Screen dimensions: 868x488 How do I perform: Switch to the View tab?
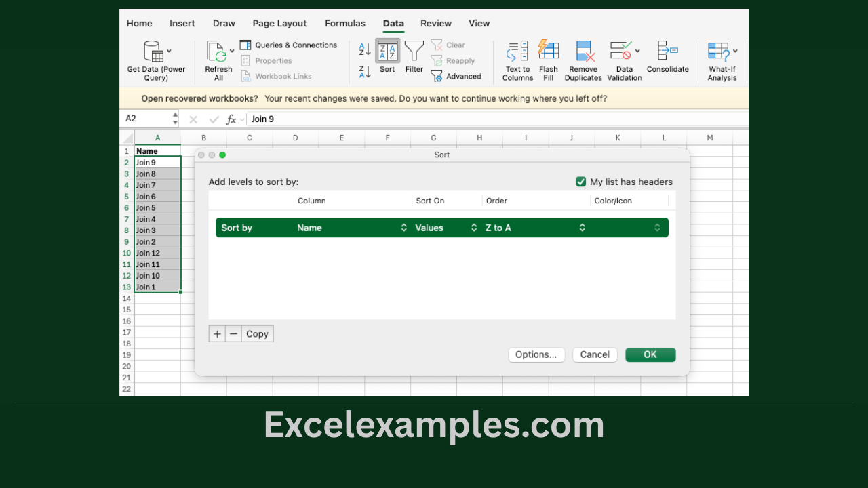click(479, 23)
